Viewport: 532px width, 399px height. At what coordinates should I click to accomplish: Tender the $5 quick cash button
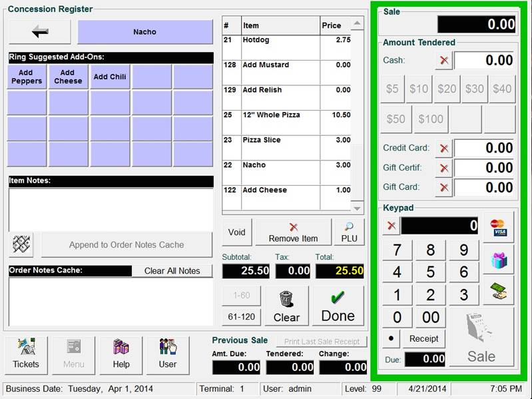(x=392, y=89)
